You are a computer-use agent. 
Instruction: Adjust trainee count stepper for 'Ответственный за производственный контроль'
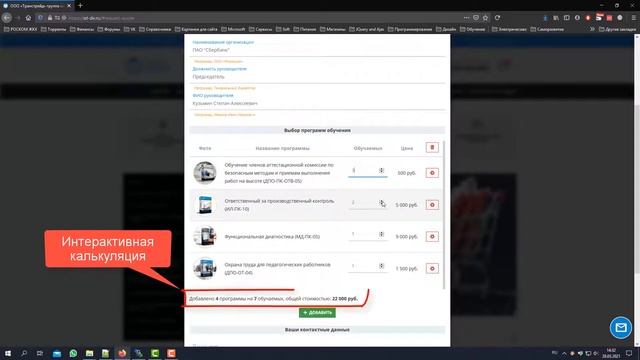(381, 202)
